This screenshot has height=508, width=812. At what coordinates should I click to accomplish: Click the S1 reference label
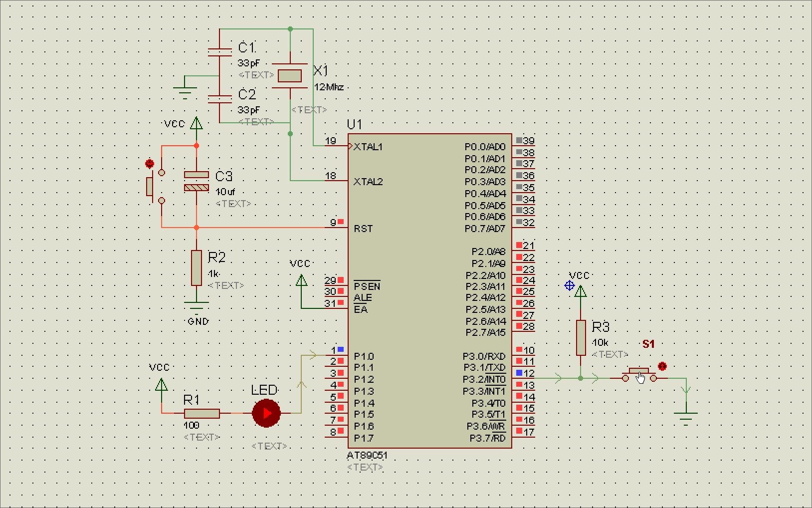[648, 344]
